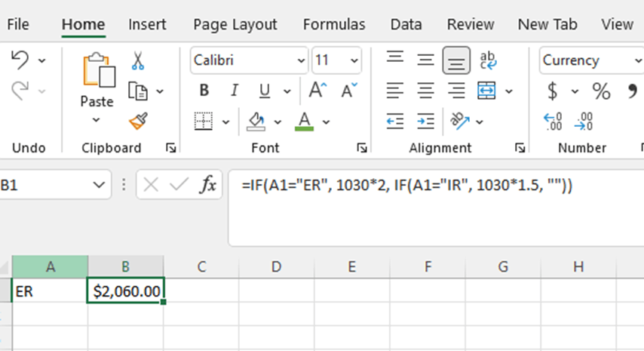Screen dimensions: 644x351
Task: Open the Merge & Center dropdown arrow
Action: pyautogui.click(x=509, y=91)
